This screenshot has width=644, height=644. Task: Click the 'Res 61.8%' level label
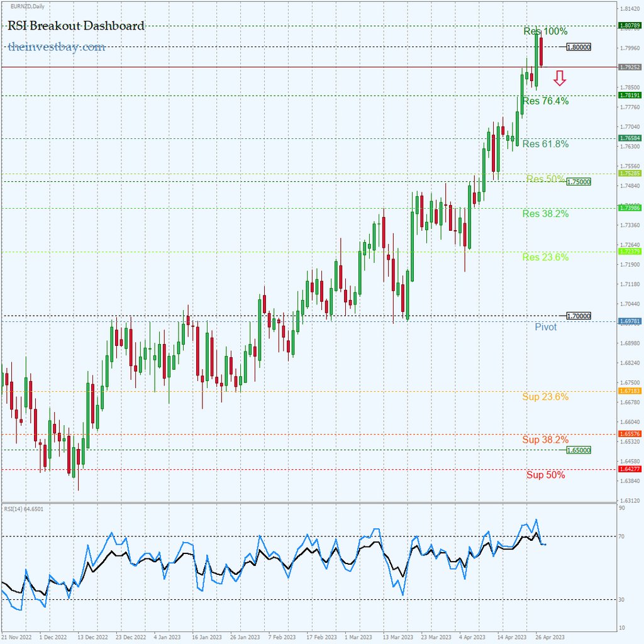545,144
